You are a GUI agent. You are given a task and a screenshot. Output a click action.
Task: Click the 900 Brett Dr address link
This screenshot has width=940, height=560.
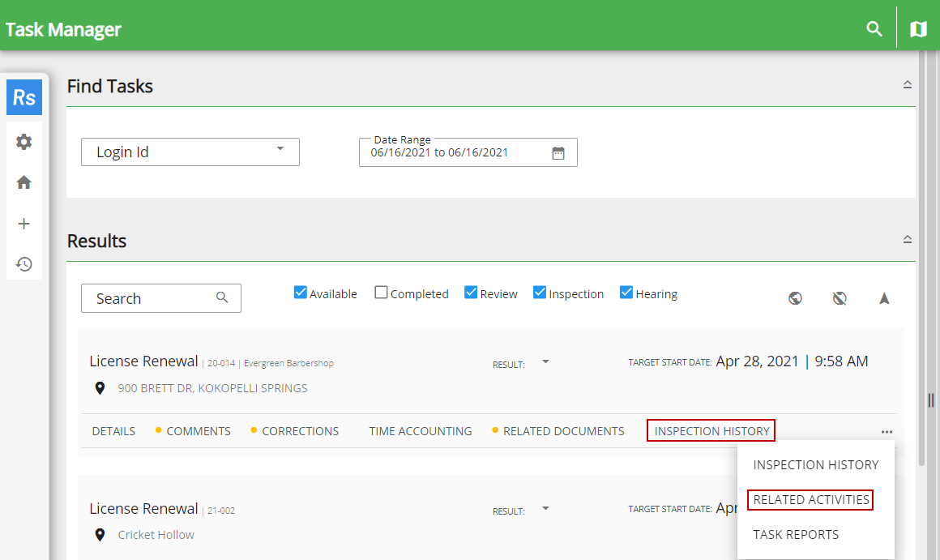(212, 388)
